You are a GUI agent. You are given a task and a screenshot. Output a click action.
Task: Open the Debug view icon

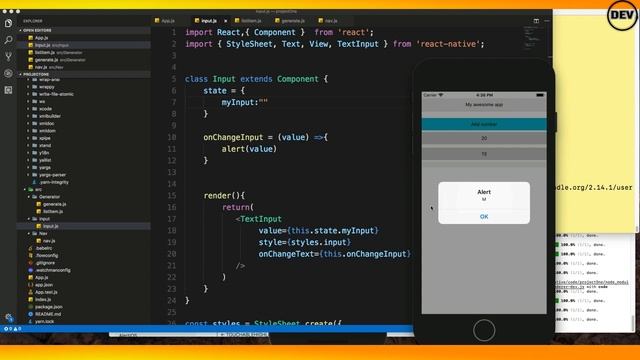point(8,73)
